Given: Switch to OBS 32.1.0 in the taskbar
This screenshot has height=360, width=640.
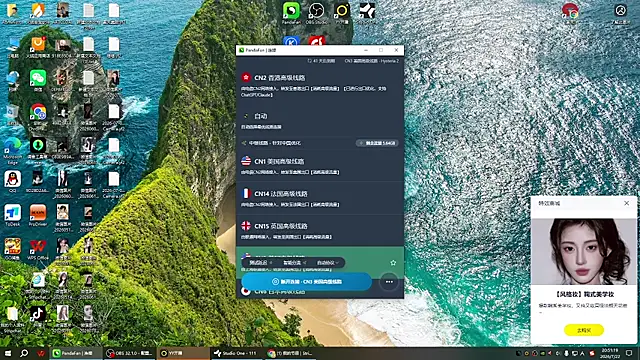Looking at the screenshot, I should (130, 353).
